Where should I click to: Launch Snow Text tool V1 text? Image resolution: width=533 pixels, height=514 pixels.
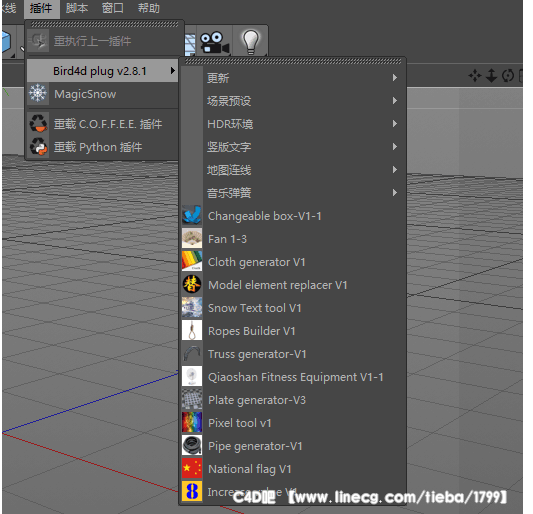pos(255,308)
